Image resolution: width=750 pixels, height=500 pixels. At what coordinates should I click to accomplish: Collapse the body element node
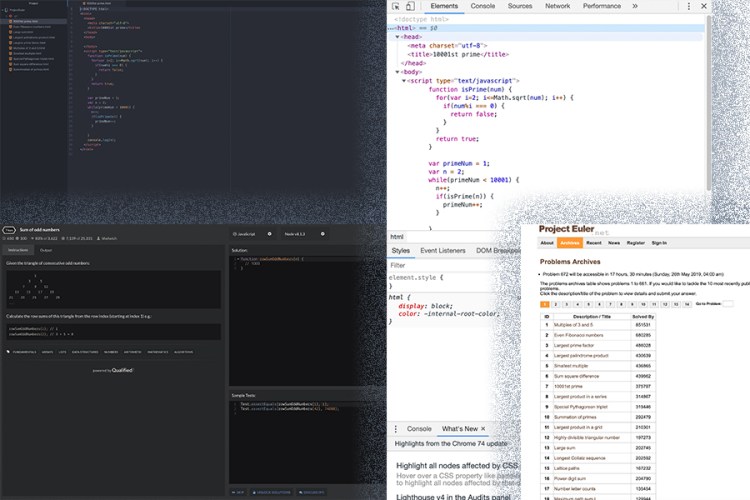tap(397, 71)
